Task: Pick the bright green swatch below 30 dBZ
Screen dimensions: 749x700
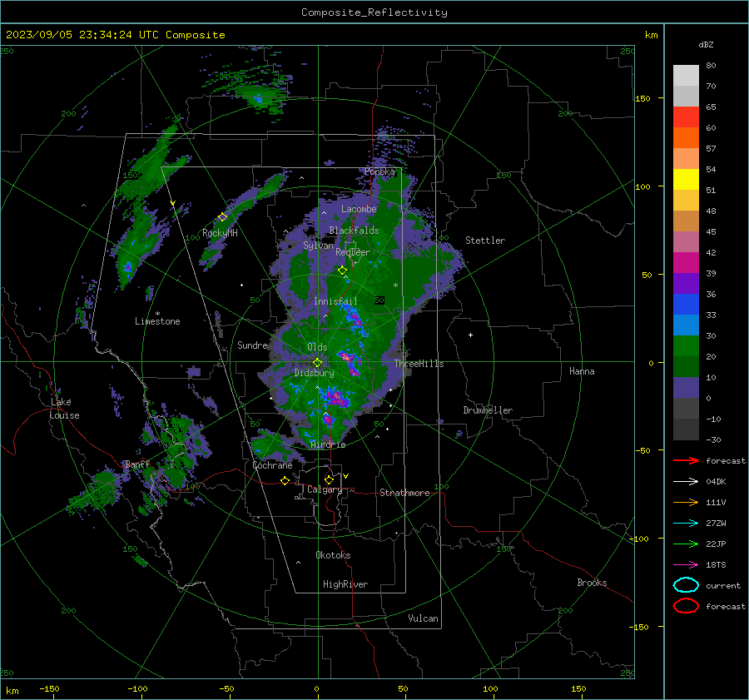Action: tap(686, 346)
